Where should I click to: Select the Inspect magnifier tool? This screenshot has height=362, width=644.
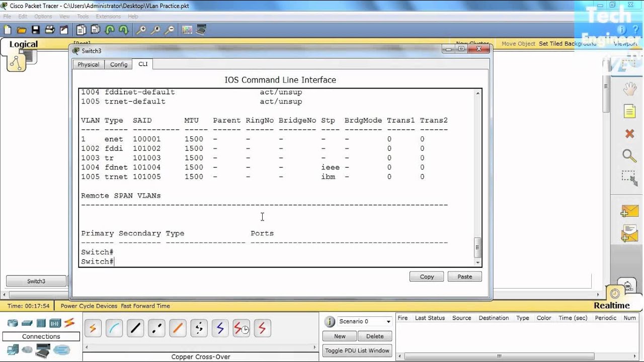[629, 155]
